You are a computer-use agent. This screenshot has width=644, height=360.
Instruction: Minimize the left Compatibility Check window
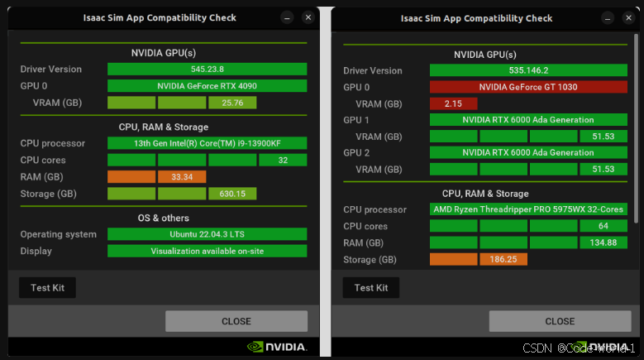tap(287, 17)
